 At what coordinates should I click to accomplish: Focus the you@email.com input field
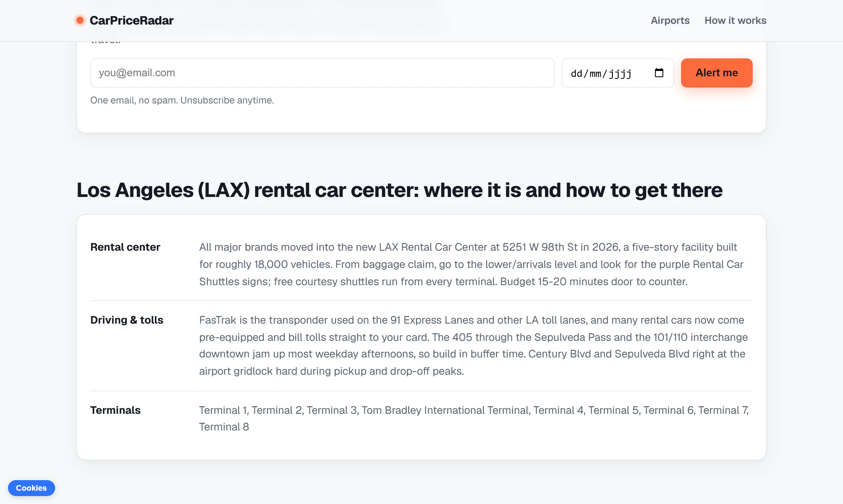point(322,73)
